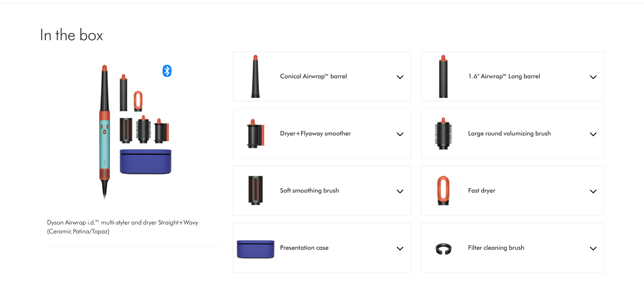
Task: Click the orange Fast dryer attachment image
Action: click(x=443, y=191)
